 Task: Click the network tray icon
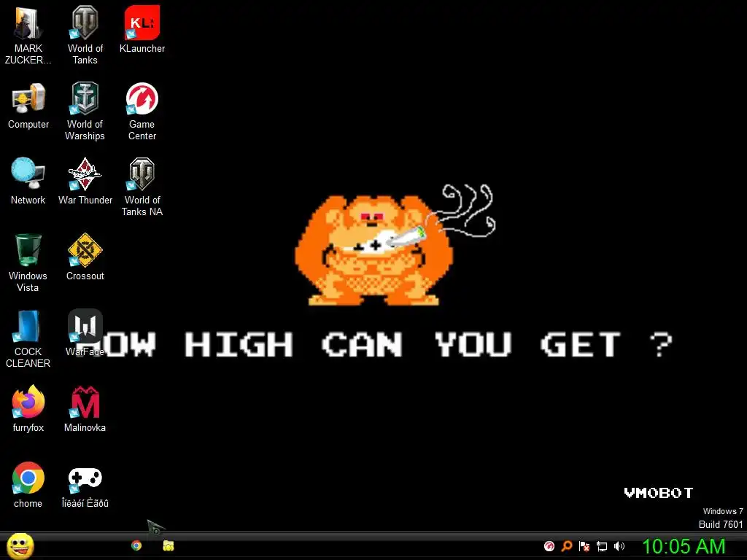pos(602,546)
